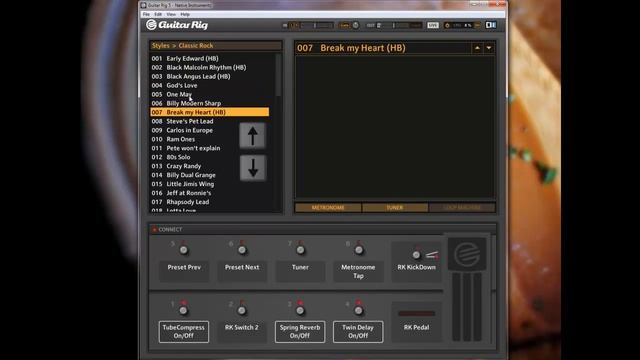Image resolution: width=640 pixels, height=360 pixels.
Task: Toggle the input channel selector in header
Action: (x=293, y=25)
